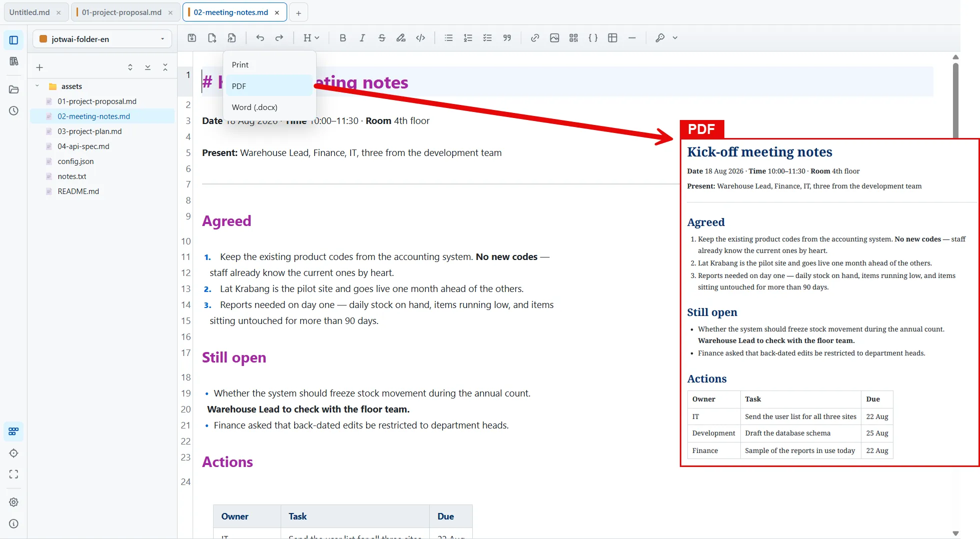Click the "Agreed" heading in the editor
The height and width of the screenshot is (539, 980).
[227, 221]
